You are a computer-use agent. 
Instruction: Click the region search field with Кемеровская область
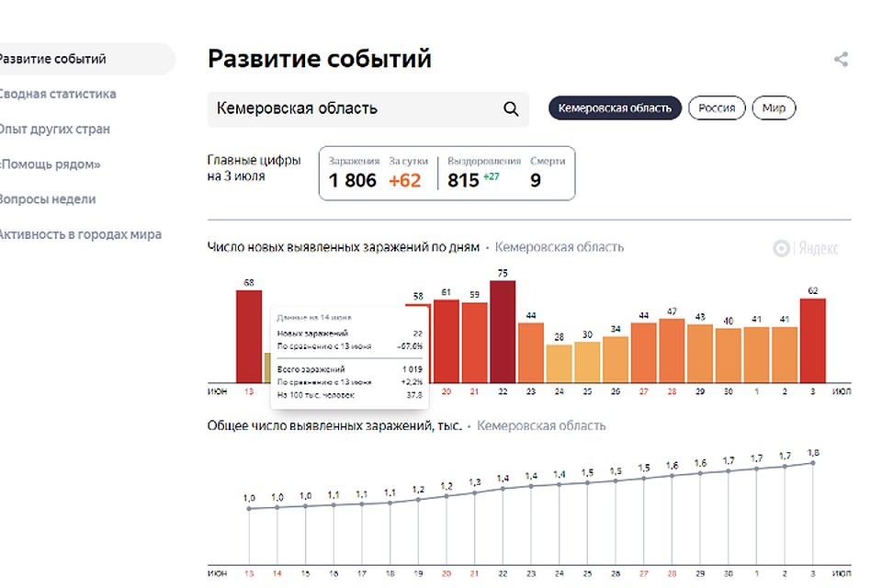click(354, 109)
